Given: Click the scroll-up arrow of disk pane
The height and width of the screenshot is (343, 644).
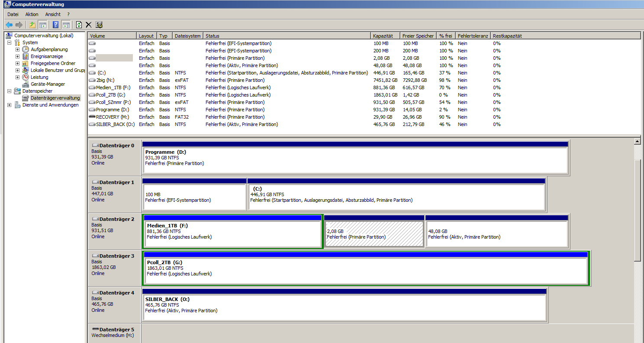Looking at the screenshot, I should click(637, 141).
